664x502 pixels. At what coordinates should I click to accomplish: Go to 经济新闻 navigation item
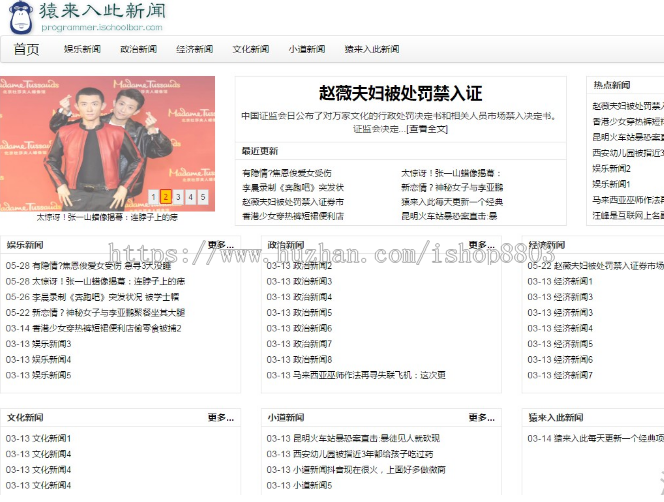click(x=194, y=49)
